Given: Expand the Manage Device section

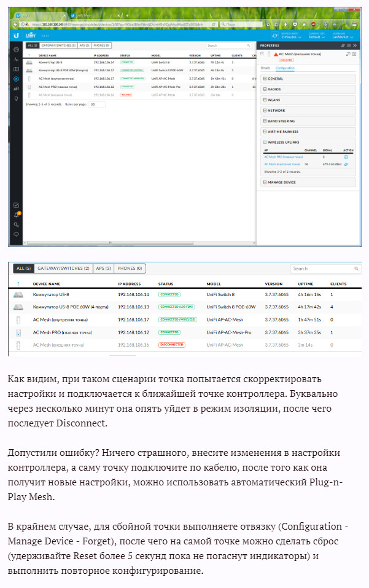Looking at the screenshot, I should [308, 182].
